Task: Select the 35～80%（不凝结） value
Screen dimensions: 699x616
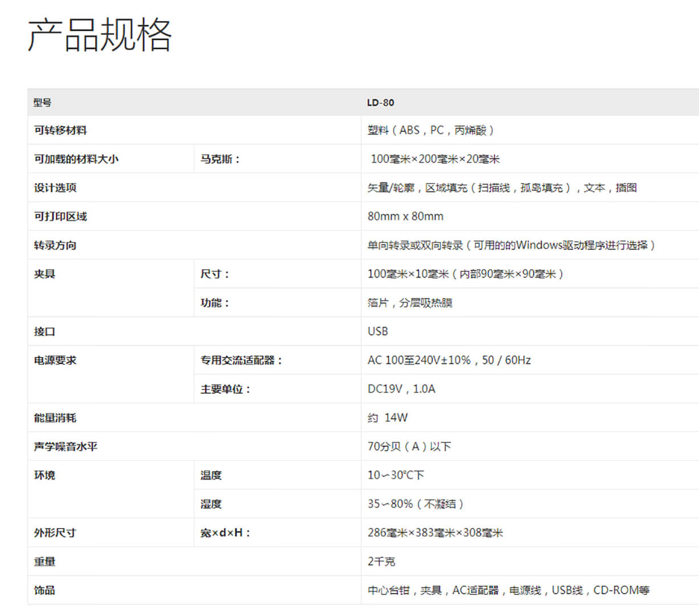Action: (416, 504)
